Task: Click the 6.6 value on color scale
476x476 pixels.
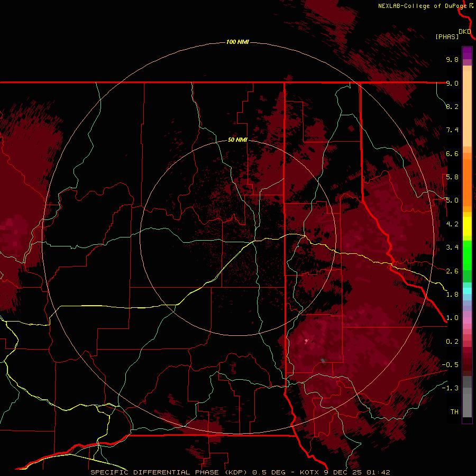Action: click(x=452, y=153)
